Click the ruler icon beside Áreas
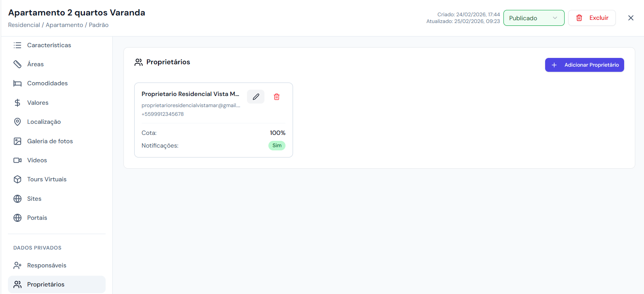Screen dimensions: 644x294 point(17,64)
